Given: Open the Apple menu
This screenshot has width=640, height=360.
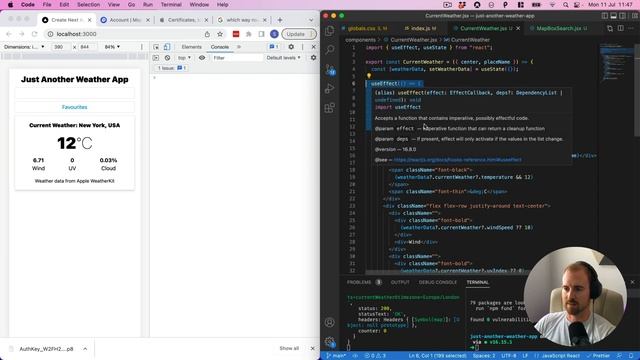Looking at the screenshot, I should 10,5.
